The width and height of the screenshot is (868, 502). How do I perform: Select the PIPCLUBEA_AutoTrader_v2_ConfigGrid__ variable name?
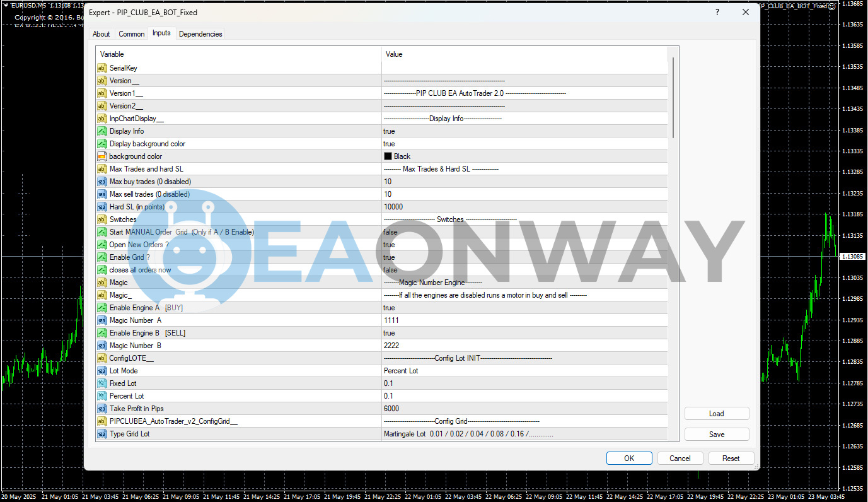pyautogui.click(x=173, y=421)
